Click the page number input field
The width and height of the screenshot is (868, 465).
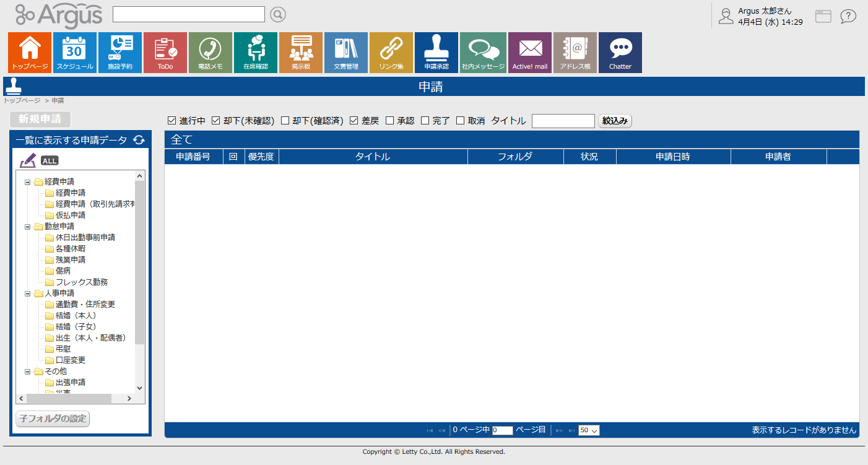(503, 430)
